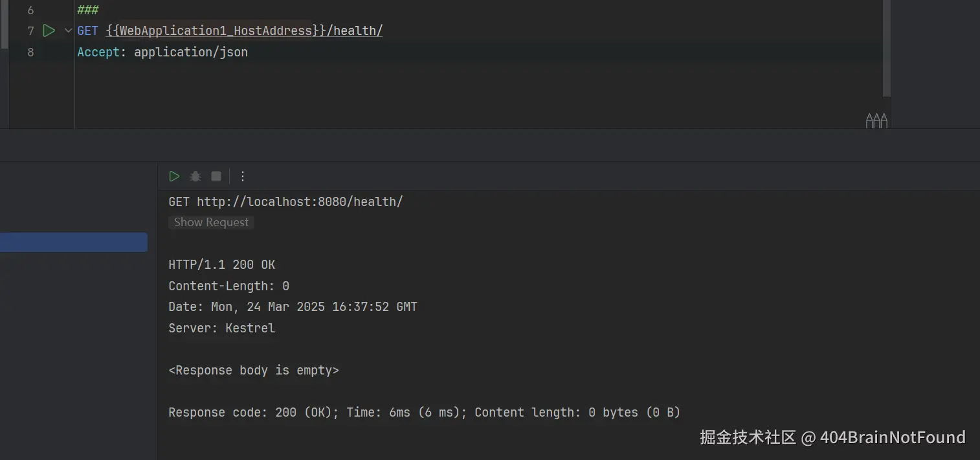This screenshot has width=980, height=460.
Task: Click the rerun icon in response toolbar
Action: (x=174, y=176)
